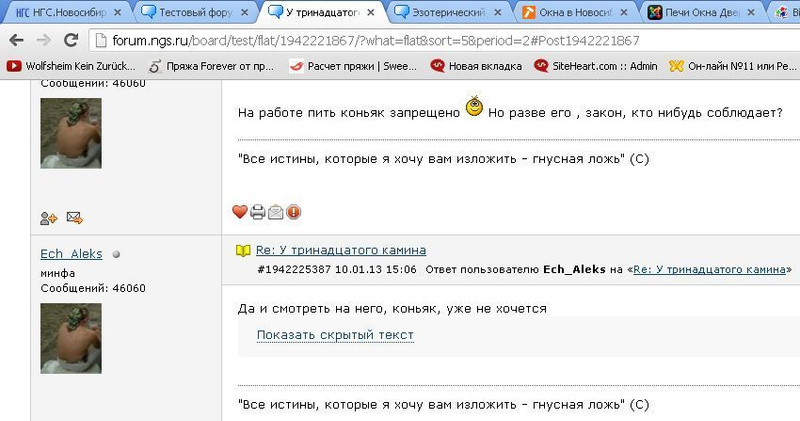This screenshot has height=421, width=800.
Task: Open post title Re: У тринадцатого камина
Action: click(x=341, y=250)
